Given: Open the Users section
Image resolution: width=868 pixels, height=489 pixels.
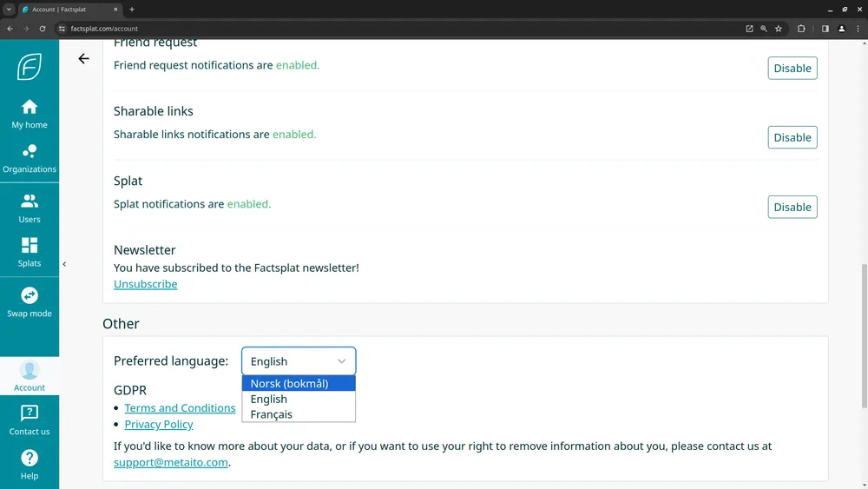Looking at the screenshot, I should tap(30, 208).
